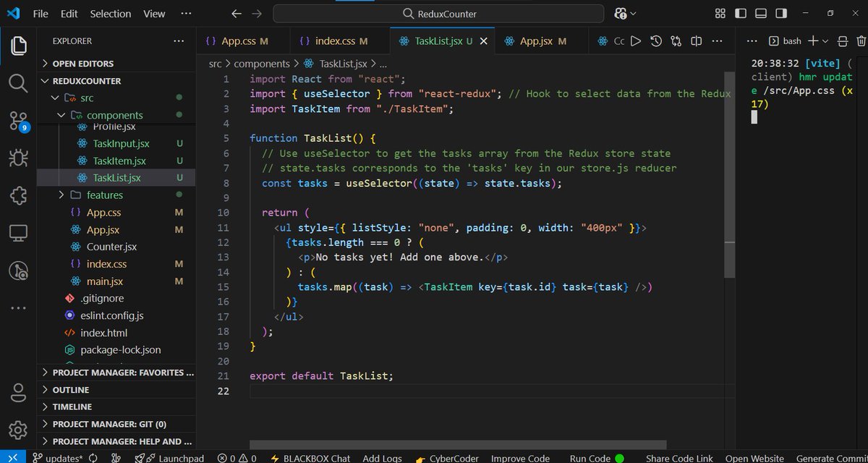
Task: Open the Manage gear icon
Action: (x=18, y=429)
